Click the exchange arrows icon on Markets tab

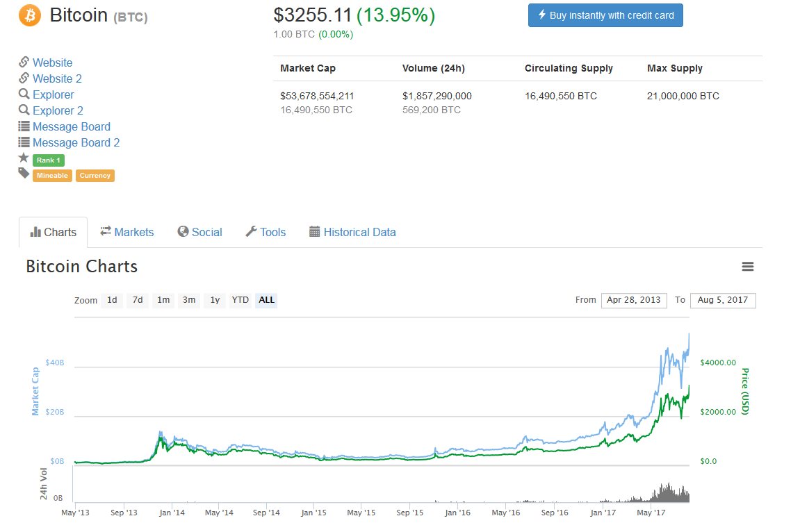point(106,231)
